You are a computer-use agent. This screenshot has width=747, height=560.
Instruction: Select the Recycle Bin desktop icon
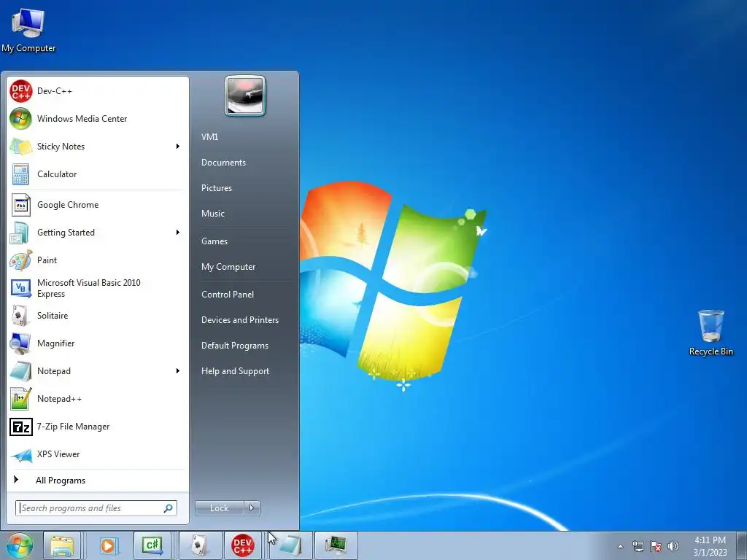tap(711, 332)
